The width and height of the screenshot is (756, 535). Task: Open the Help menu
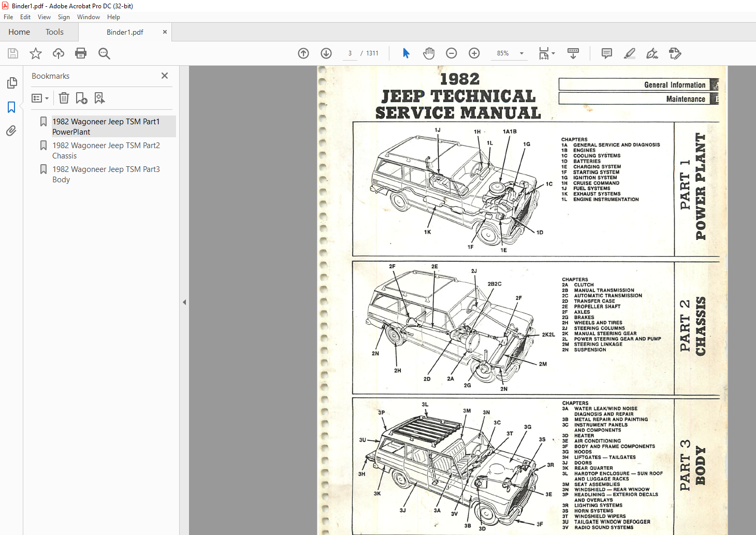click(113, 17)
